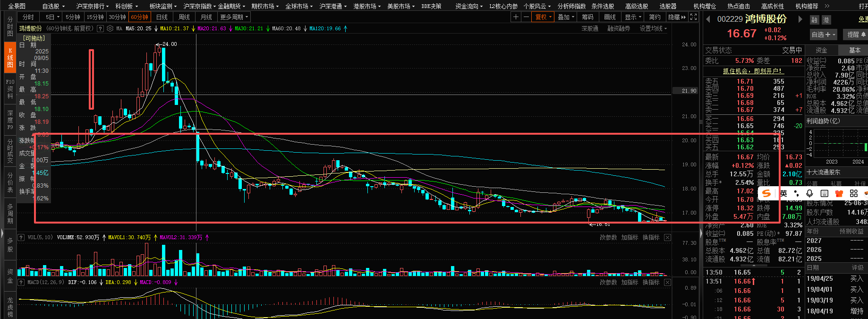Open the 自选股 top menu

click(53, 6)
